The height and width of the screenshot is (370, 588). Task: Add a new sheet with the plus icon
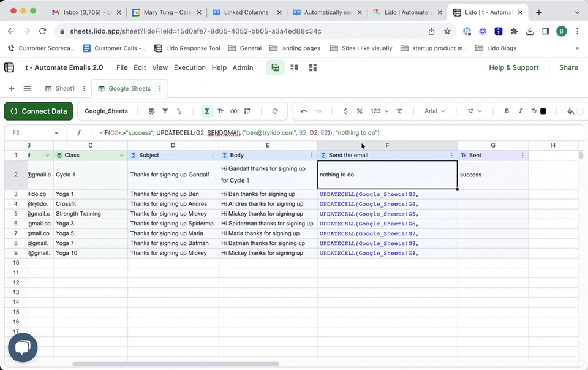tap(10, 89)
